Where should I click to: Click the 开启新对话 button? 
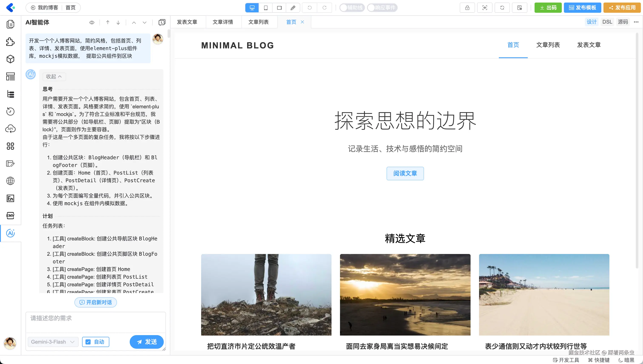tap(96, 302)
